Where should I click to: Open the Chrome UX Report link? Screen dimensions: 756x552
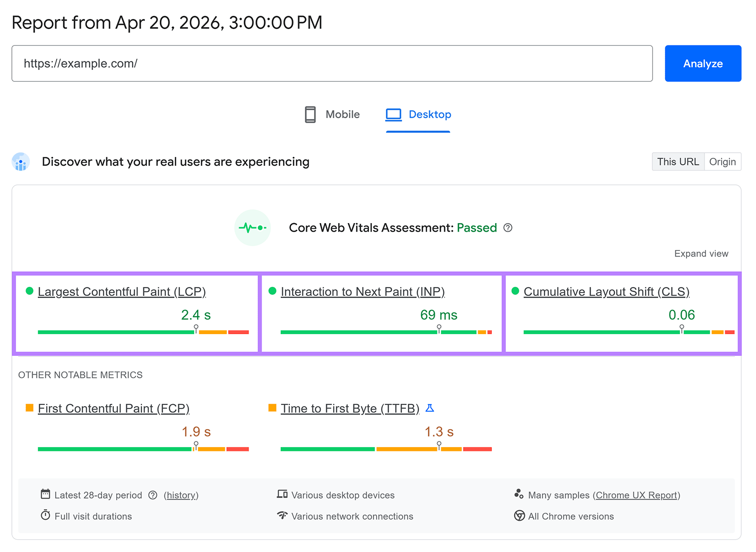tap(636, 495)
